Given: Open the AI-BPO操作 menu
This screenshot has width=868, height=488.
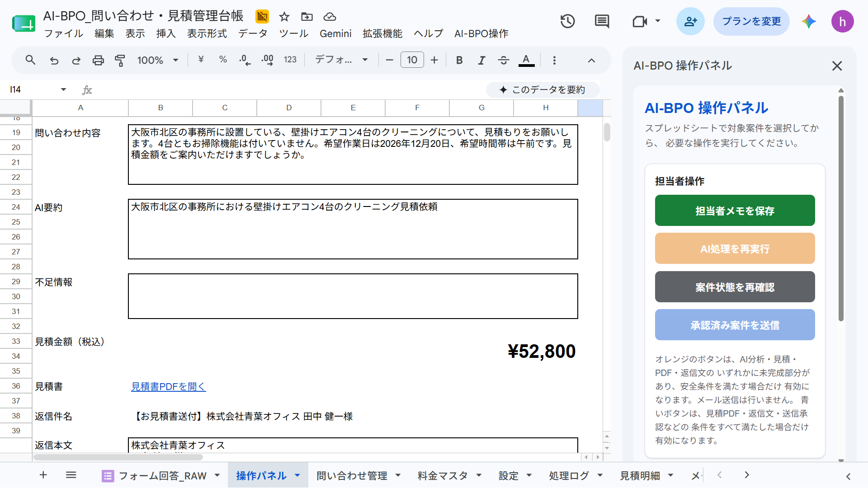Looking at the screenshot, I should pyautogui.click(x=481, y=33).
